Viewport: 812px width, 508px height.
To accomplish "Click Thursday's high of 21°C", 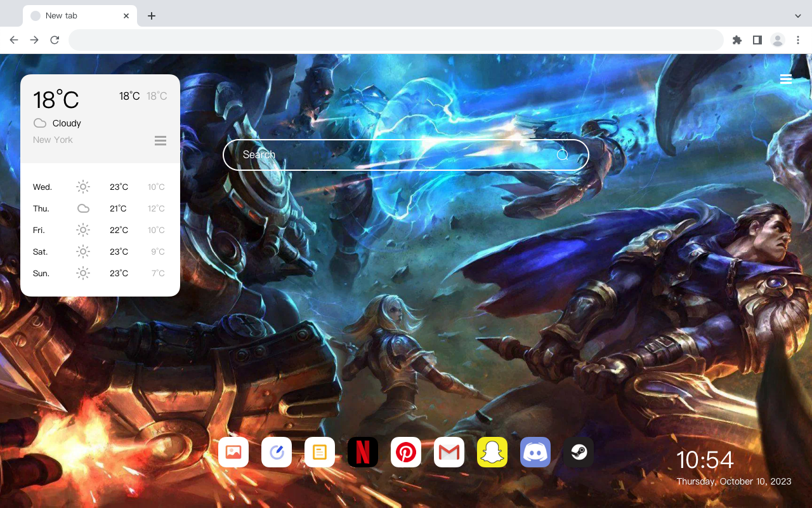I will click(118, 208).
